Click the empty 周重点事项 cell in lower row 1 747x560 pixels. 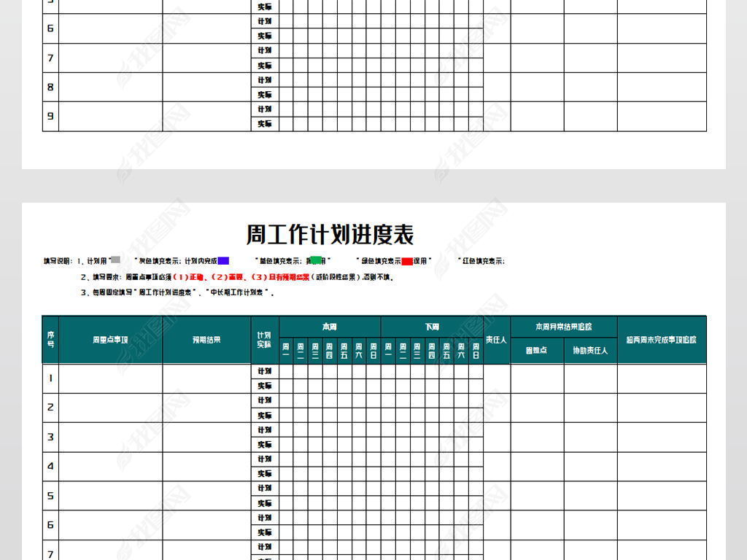click(111, 378)
